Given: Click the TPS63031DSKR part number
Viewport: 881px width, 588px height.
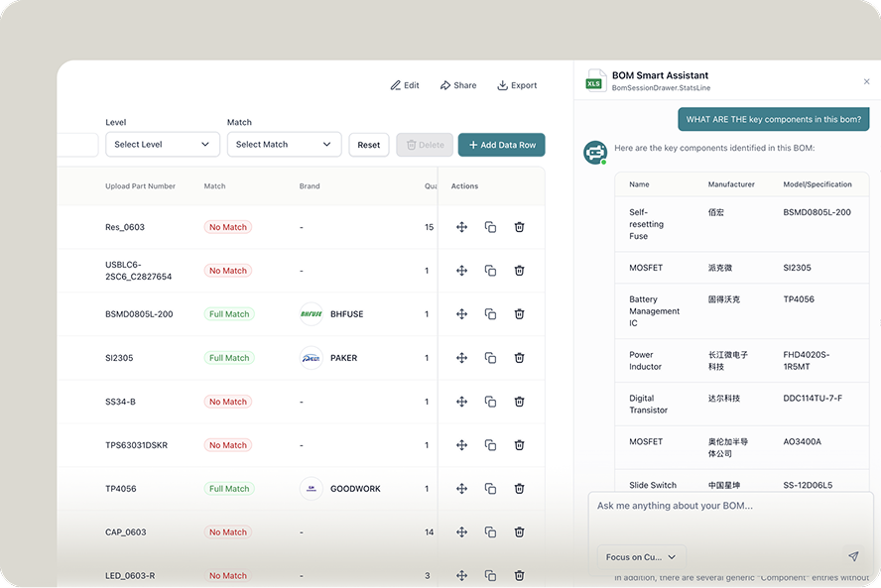Looking at the screenshot, I should [x=137, y=445].
